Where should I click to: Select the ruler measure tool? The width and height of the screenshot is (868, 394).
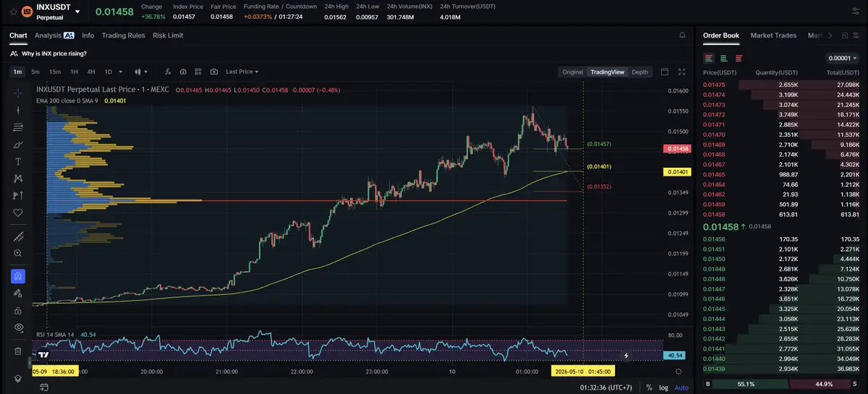[18, 236]
